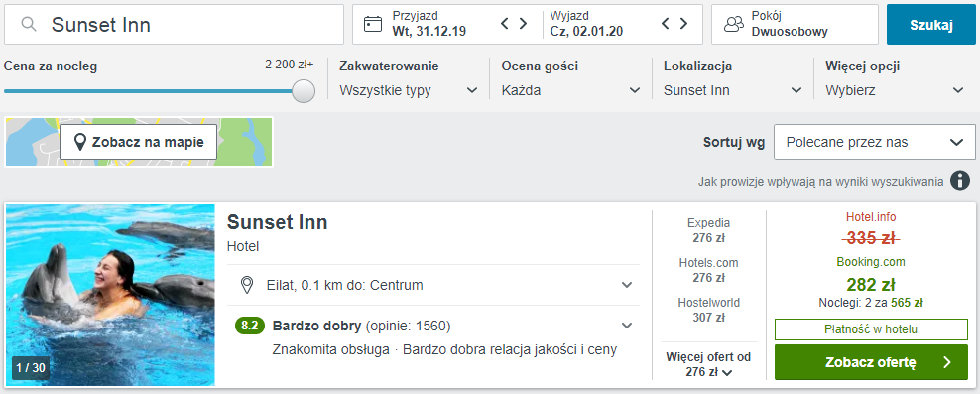This screenshot has height=394, width=980.
Task: Click the search magnifier icon
Action: [29, 25]
